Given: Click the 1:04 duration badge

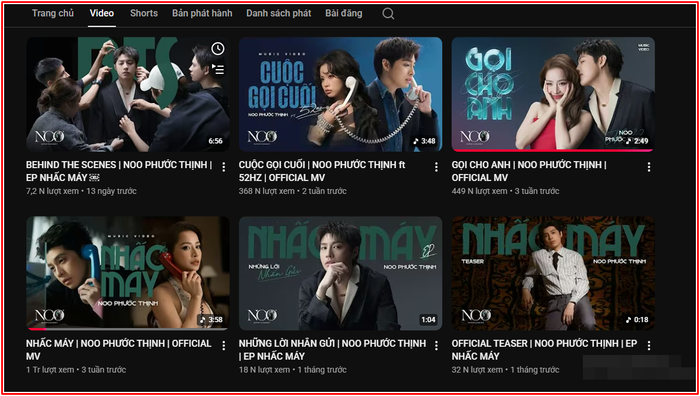Looking at the screenshot, I should [x=428, y=320].
